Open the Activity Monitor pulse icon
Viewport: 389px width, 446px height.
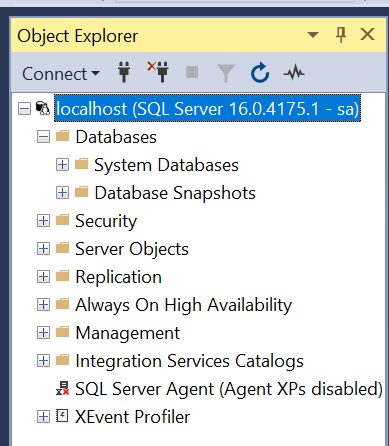click(x=294, y=72)
